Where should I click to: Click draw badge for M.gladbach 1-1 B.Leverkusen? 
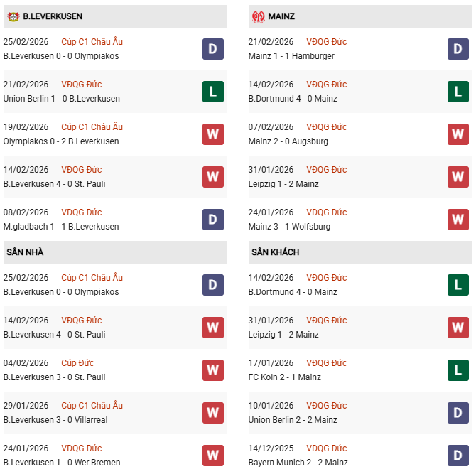tap(212, 220)
